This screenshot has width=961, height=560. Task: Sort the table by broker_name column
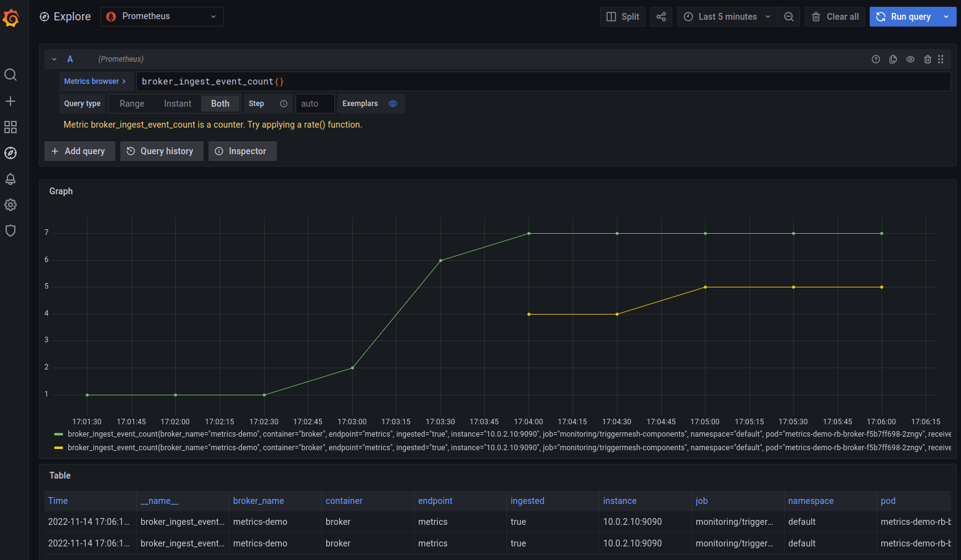[x=258, y=501]
